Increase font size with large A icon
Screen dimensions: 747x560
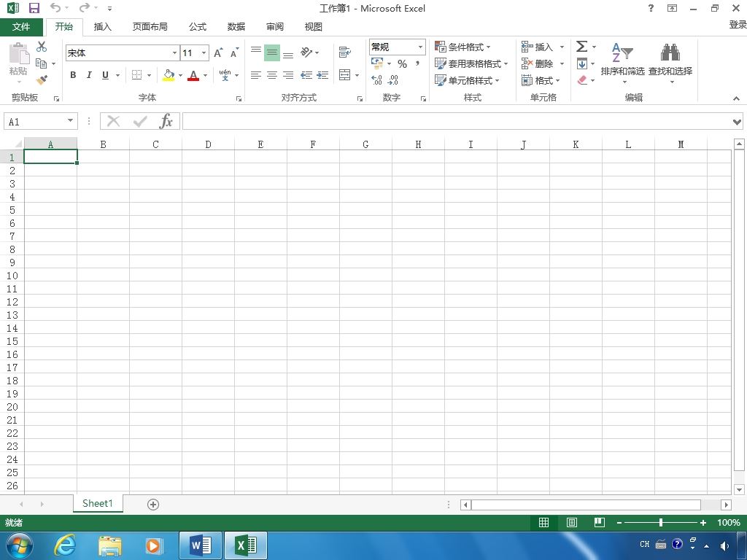click(218, 52)
